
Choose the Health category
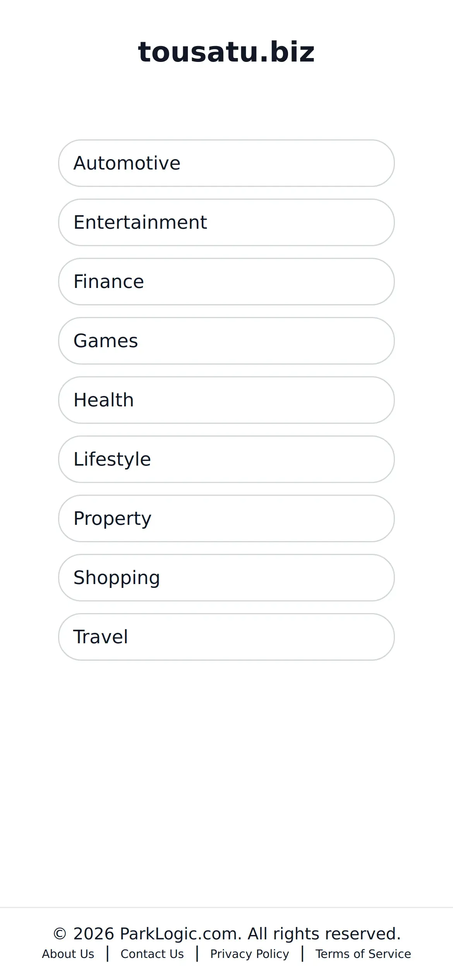coord(226,400)
